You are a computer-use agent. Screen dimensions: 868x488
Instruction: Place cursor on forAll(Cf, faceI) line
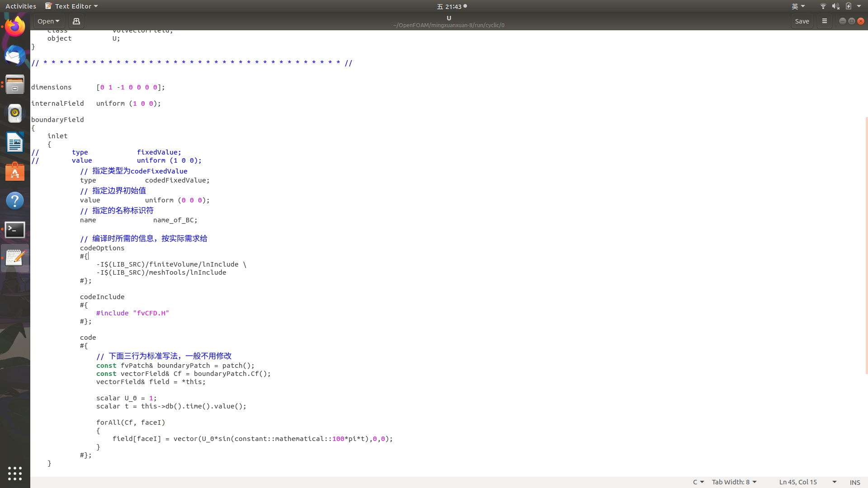[x=131, y=422]
